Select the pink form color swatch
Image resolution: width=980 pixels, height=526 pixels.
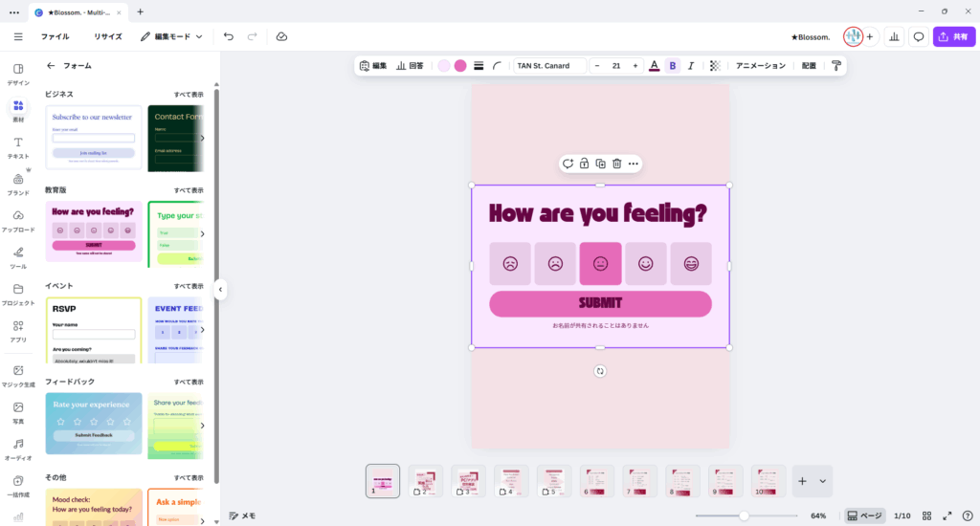click(460, 66)
